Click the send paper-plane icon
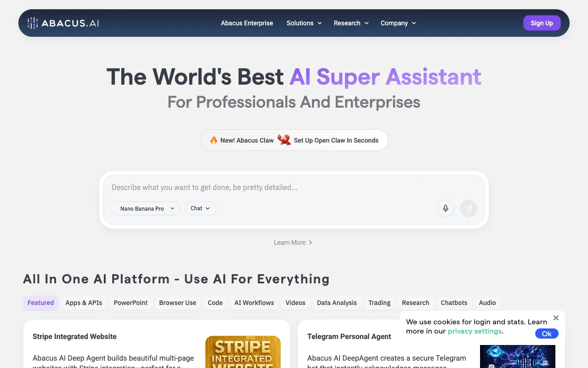 [x=468, y=208]
